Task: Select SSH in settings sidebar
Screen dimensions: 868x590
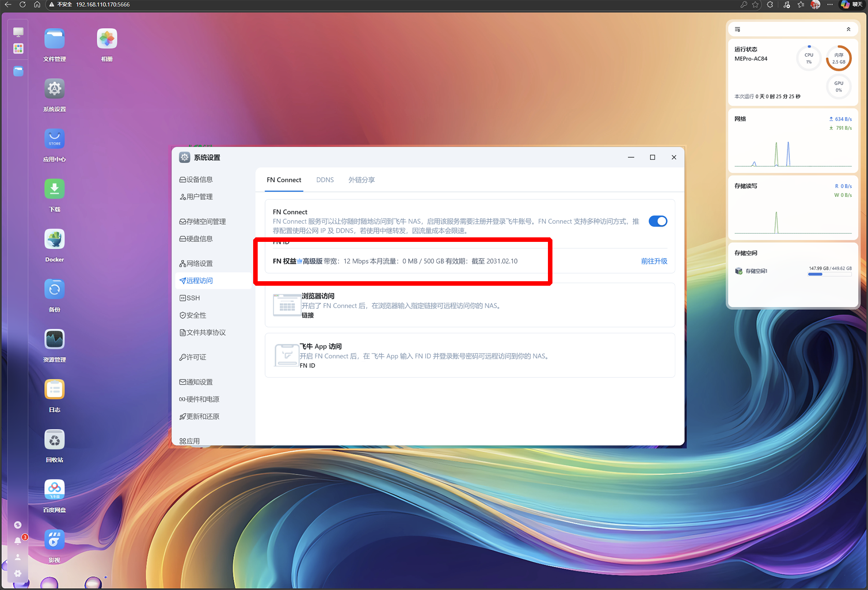Action: 193,298
